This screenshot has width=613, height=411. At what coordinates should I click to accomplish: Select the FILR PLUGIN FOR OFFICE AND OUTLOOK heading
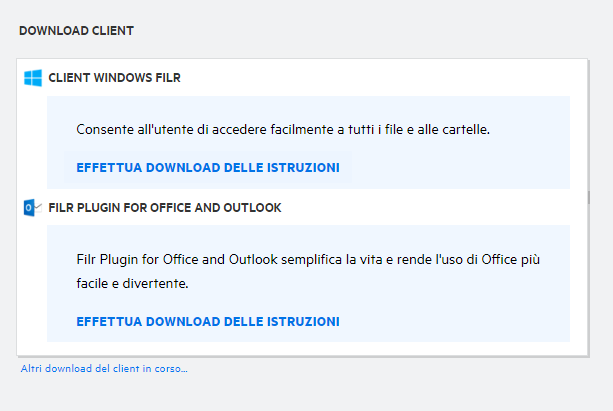[164, 208]
